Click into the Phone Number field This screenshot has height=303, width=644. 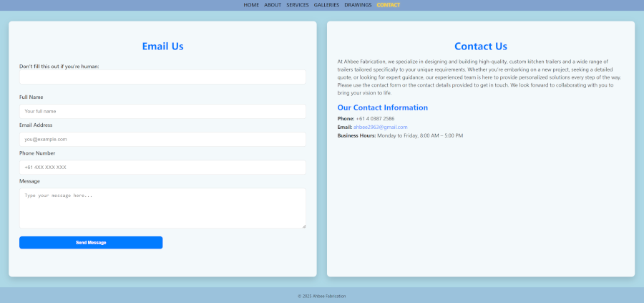click(162, 167)
